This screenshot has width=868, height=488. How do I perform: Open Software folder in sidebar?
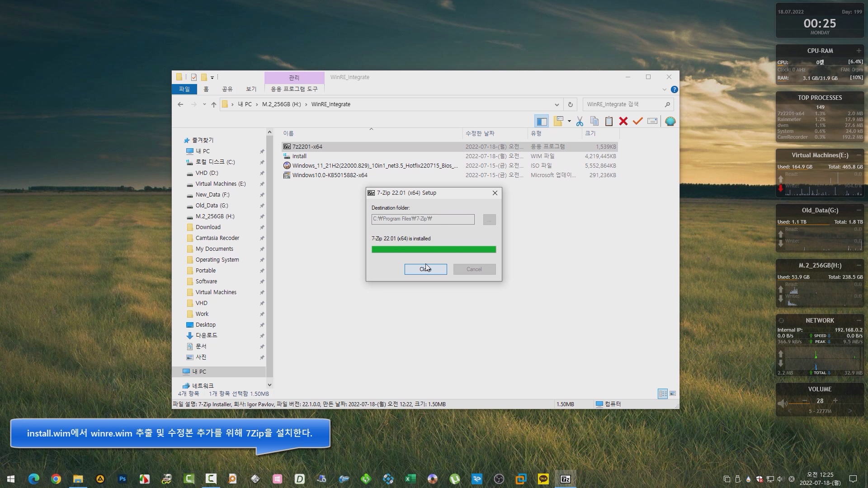tap(206, 282)
